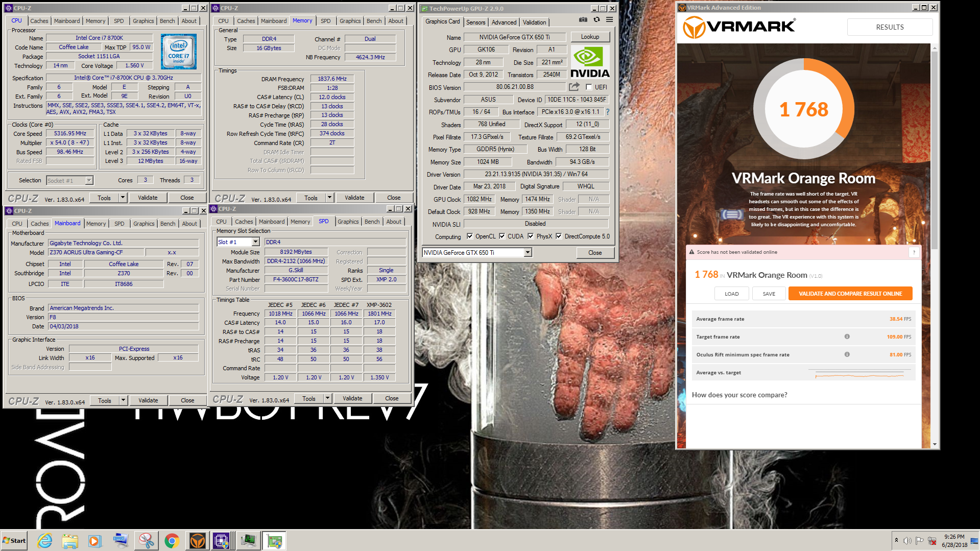This screenshot has height=551, width=980.
Task: Switch to GPU-Z via taskbar icon
Action: (x=274, y=541)
